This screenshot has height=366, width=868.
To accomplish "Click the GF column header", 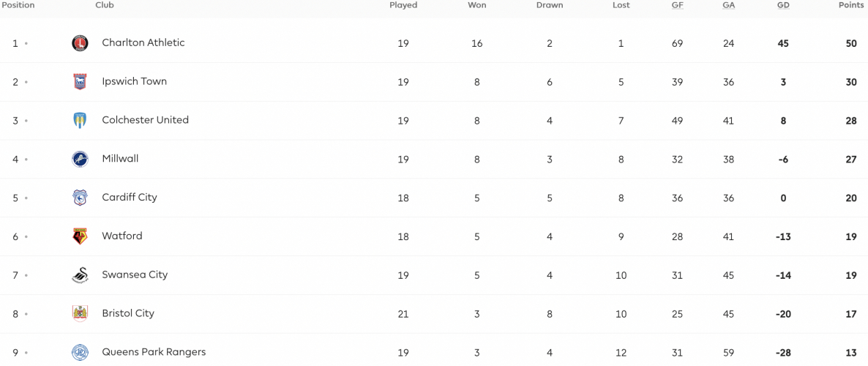I will [x=678, y=5].
